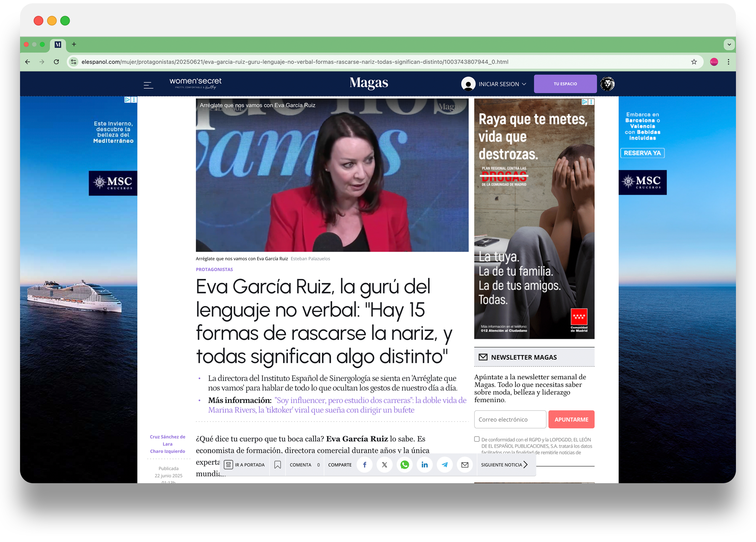Go to SIGUIENTE NOTICIA

pyautogui.click(x=504, y=465)
